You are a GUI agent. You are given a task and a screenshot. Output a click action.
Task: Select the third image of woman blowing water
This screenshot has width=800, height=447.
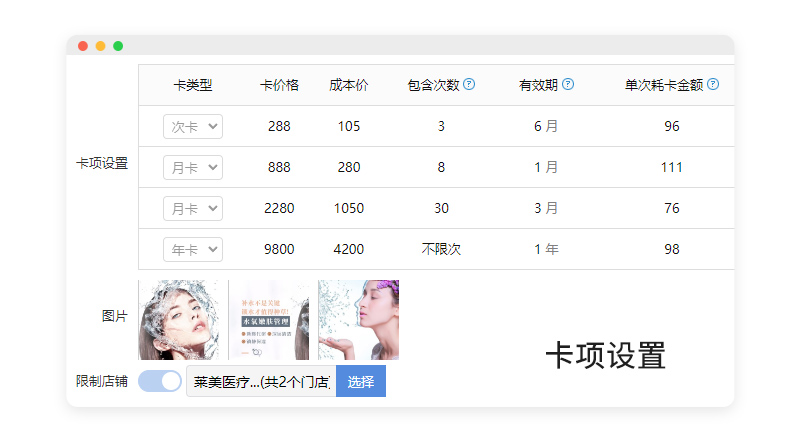[358, 319]
